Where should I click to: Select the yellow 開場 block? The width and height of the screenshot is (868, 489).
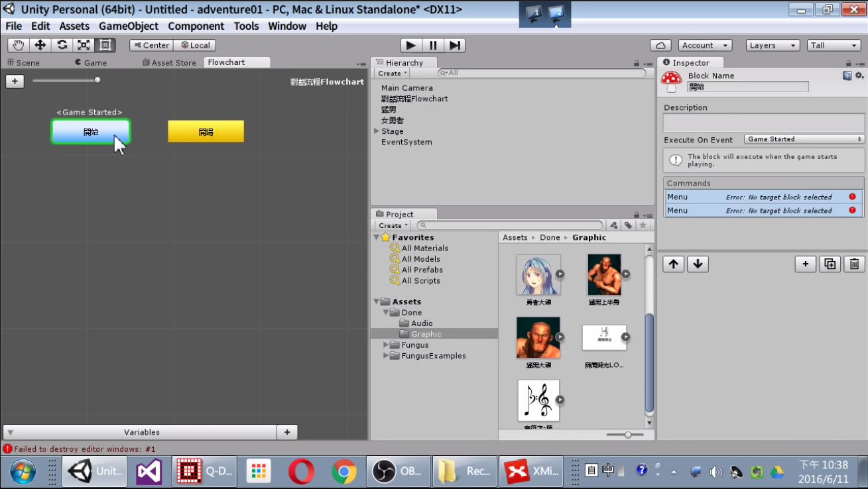pyautogui.click(x=206, y=131)
